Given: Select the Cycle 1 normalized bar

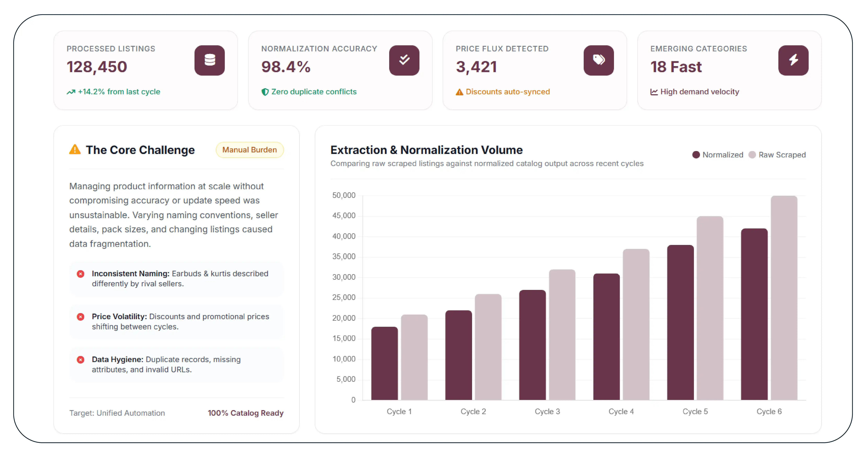Looking at the screenshot, I should pos(385,363).
